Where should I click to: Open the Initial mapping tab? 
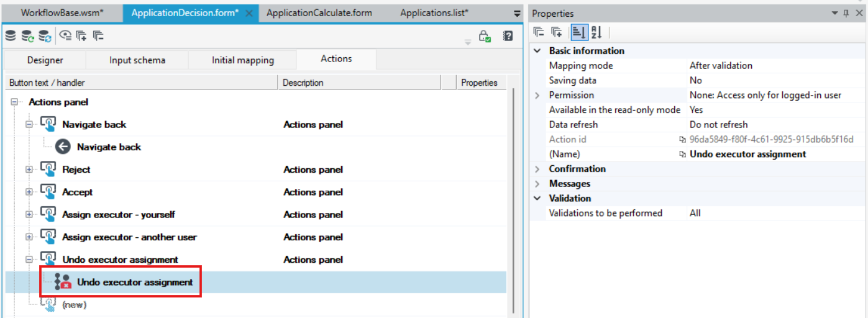click(x=242, y=60)
